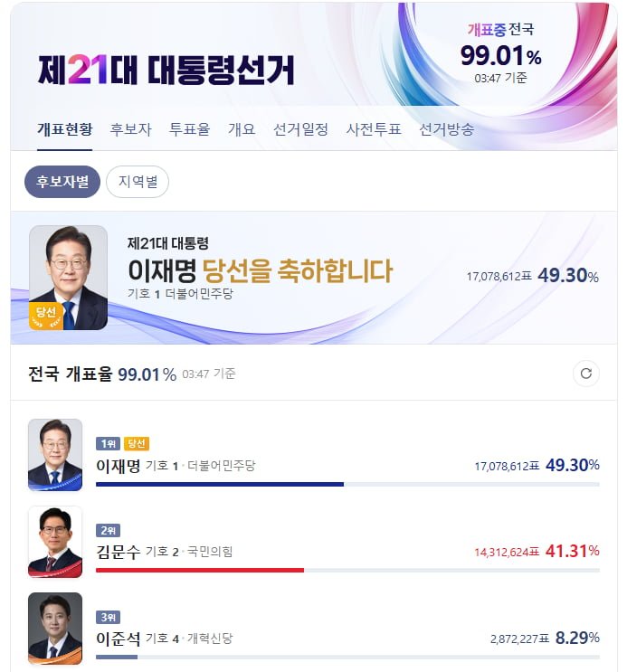627x672 pixels.
Task: Switch to the 지역별 view
Action: point(138,182)
